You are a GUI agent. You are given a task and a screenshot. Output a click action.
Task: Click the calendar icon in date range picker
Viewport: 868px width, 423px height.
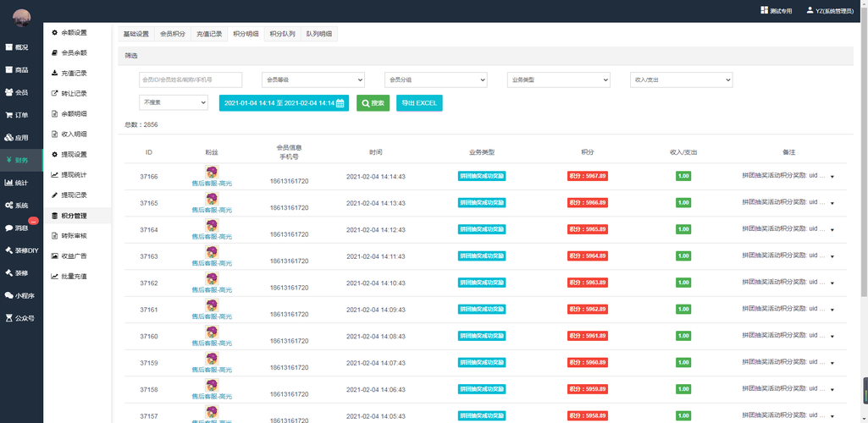click(340, 103)
